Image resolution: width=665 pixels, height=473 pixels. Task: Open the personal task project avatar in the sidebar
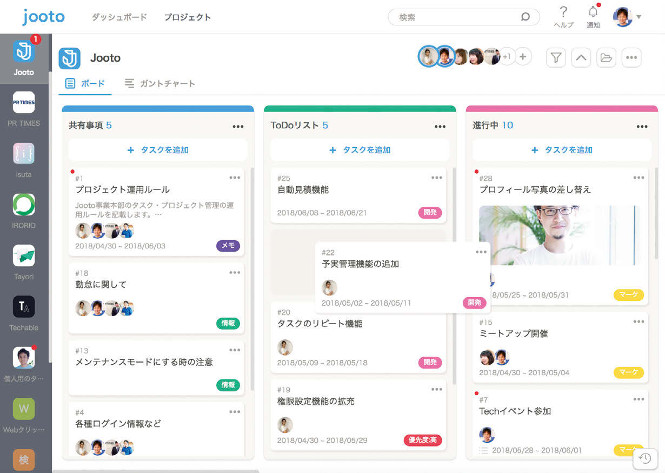(24, 358)
